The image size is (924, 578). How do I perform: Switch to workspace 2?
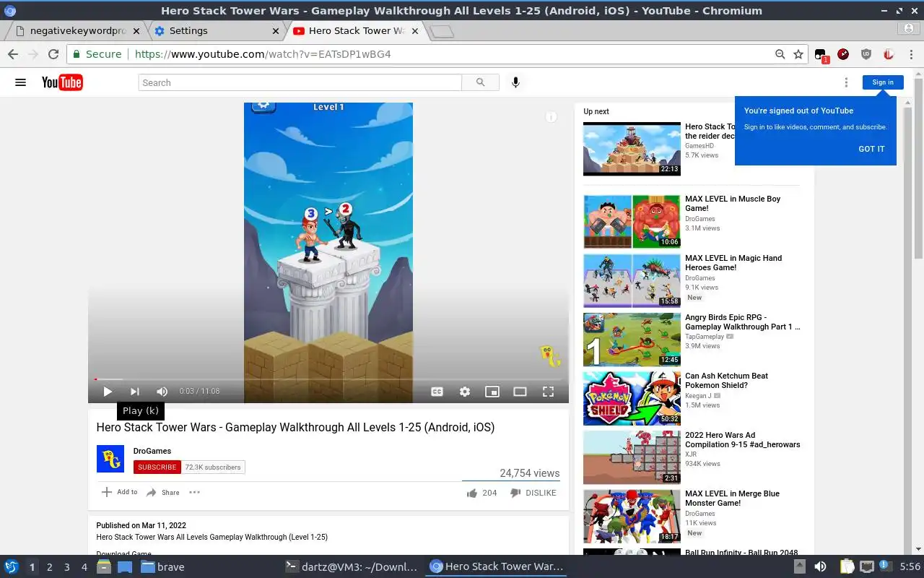point(49,567)
